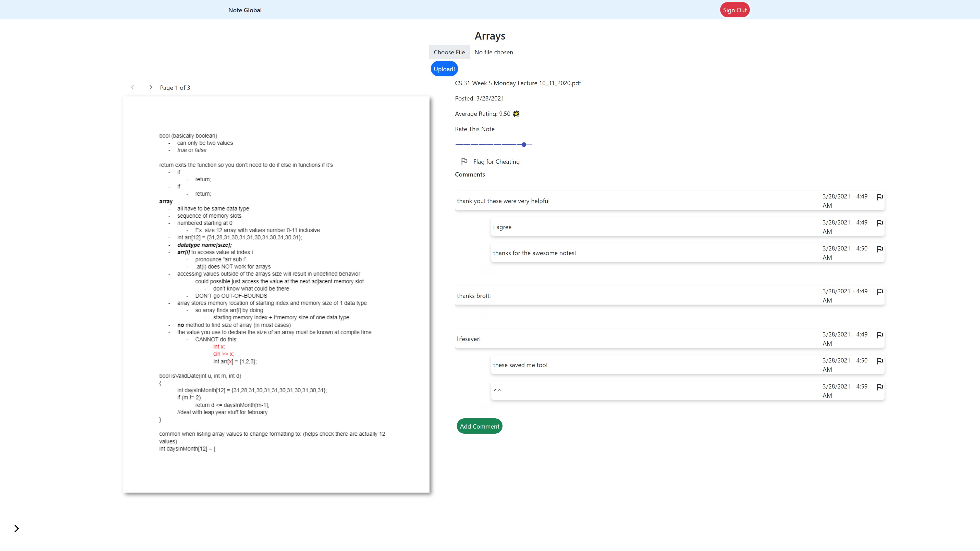Screen dimensions: 980x551
Task: Flag the 'thanks bro!!!' comment
Action: coord(879,292)
